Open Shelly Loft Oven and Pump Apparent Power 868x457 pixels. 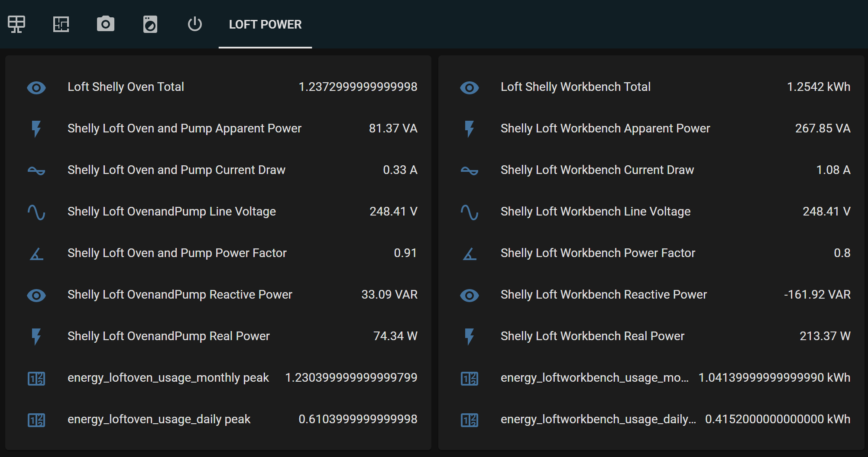coord(185,129)
